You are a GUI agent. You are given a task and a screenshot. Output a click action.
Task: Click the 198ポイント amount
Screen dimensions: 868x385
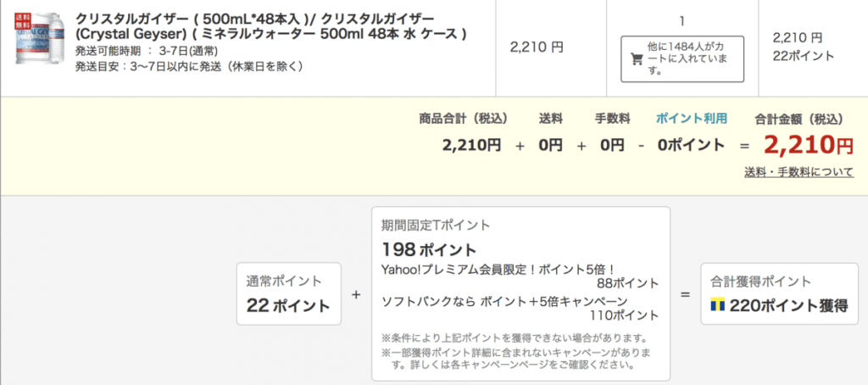pos(428,250)
